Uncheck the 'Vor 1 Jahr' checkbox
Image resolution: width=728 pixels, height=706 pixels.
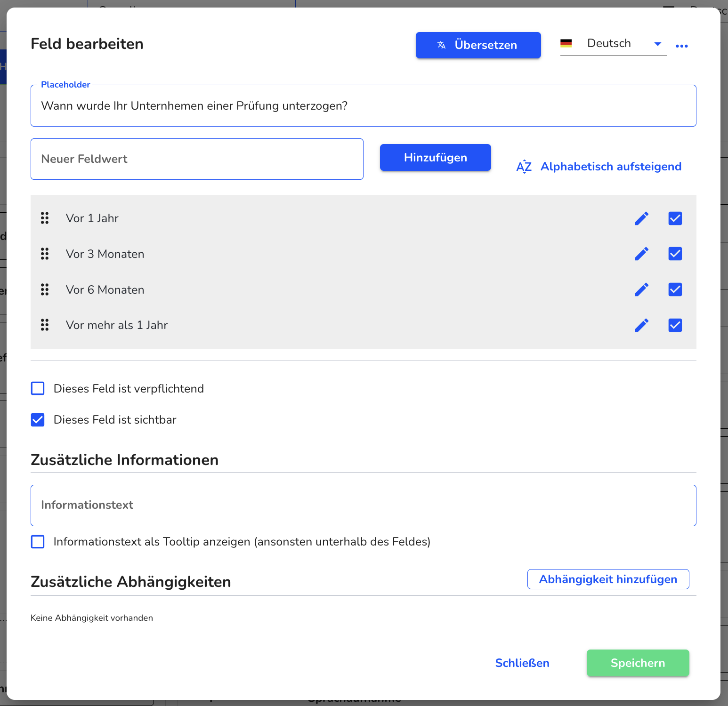(x=675, y=218)
